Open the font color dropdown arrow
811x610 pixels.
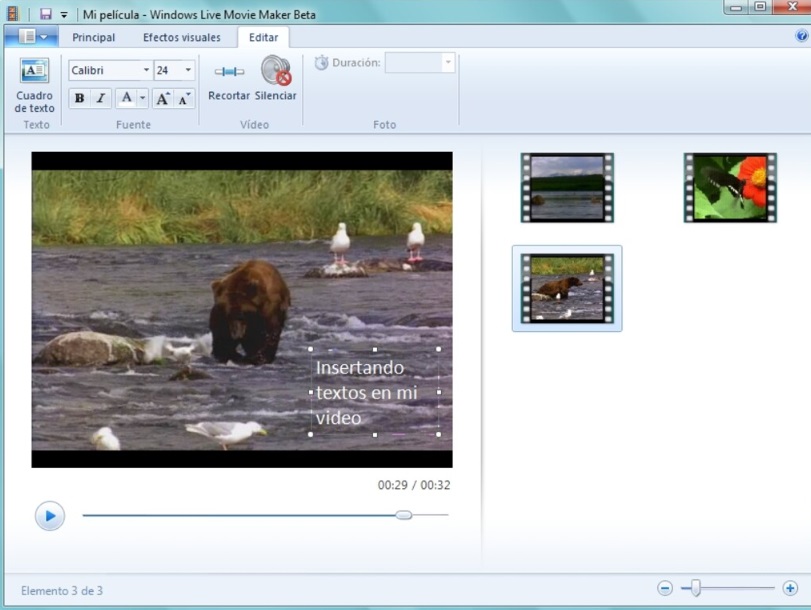click(x=143, y=98)
